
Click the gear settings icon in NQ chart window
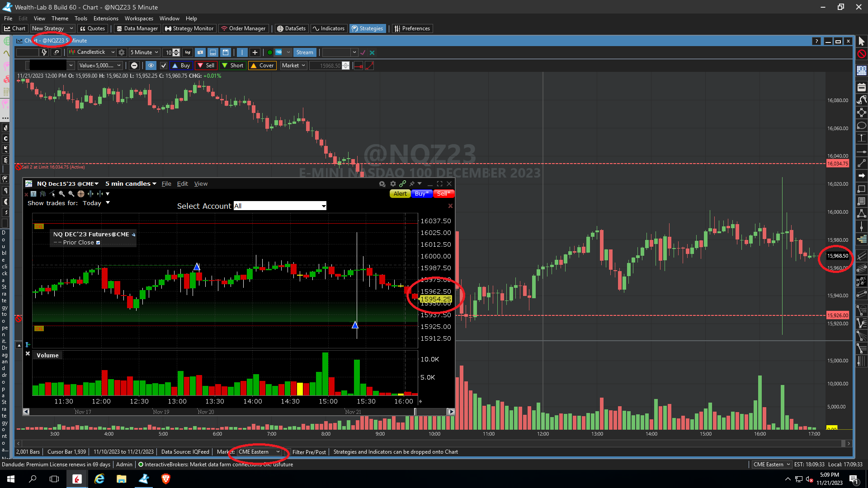coord(393,184)
